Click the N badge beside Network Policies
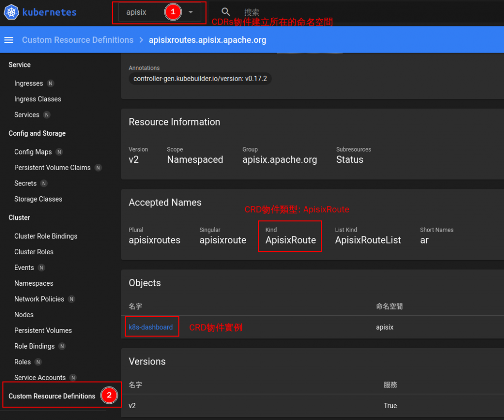 click(72, 299)
